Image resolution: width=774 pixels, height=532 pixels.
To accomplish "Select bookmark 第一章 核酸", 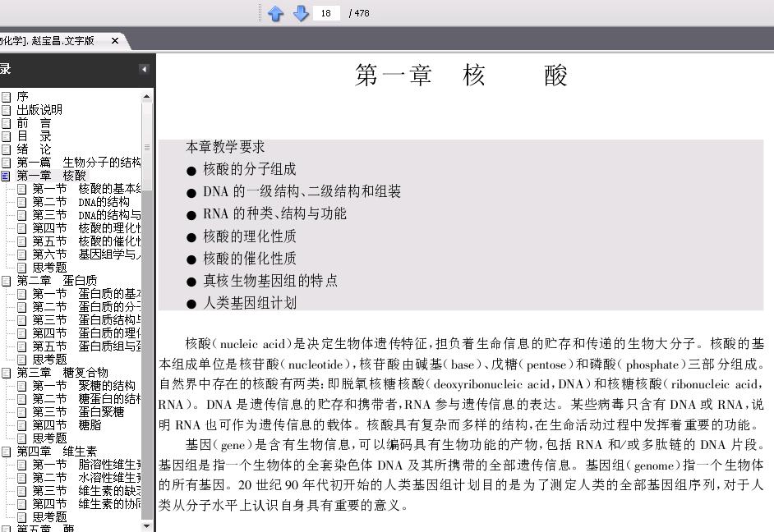I will (51, 176).
